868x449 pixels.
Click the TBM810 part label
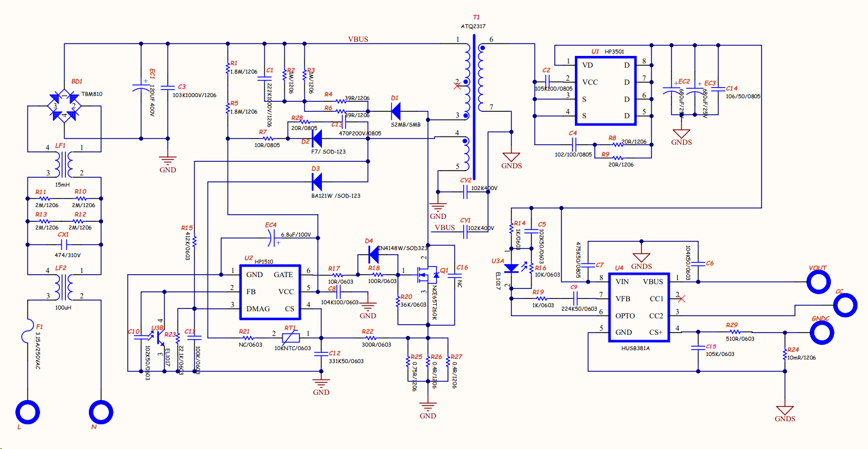[91, 94]
